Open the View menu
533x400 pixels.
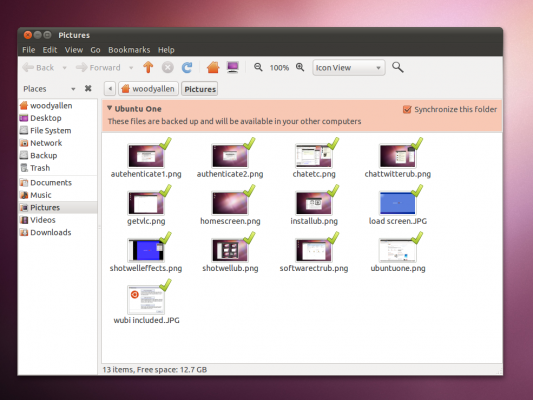pos(74,50)
